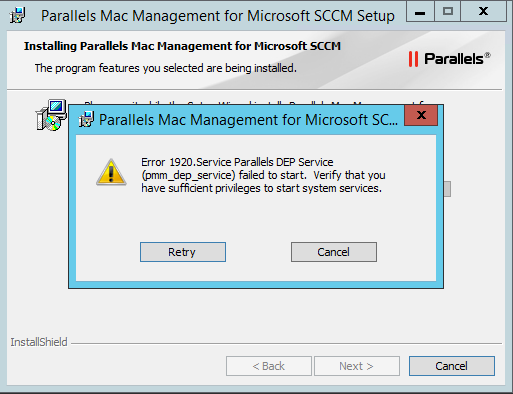The height and width of the screenshot is (394, 513).
Task: Click the 'program features you selected' subtitle text
Action: 166,68
